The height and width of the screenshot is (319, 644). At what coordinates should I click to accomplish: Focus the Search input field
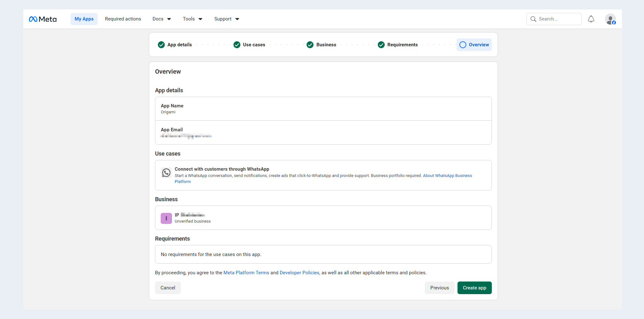point(554,19)
